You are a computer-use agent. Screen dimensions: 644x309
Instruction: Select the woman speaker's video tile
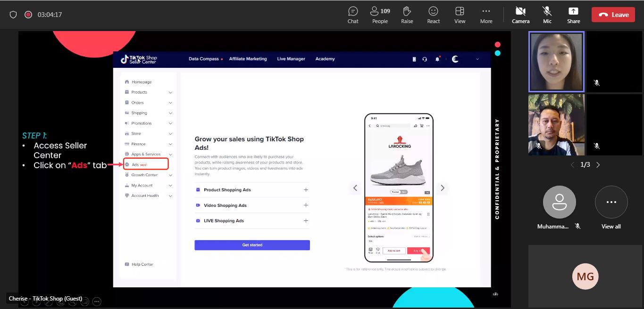[556, 62]
